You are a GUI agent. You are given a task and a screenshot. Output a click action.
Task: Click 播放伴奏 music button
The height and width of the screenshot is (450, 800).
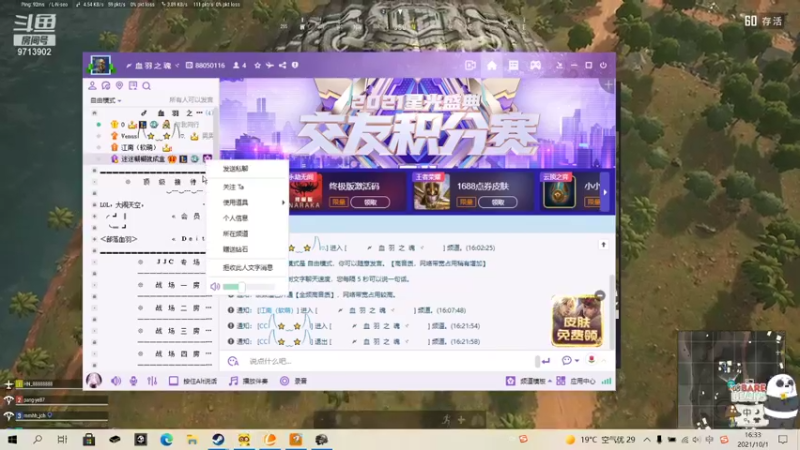248,381
